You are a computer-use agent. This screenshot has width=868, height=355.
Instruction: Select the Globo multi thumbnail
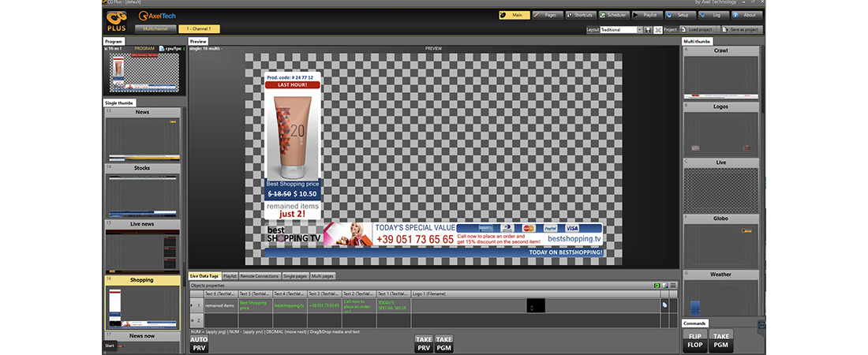tap(720, 241)
